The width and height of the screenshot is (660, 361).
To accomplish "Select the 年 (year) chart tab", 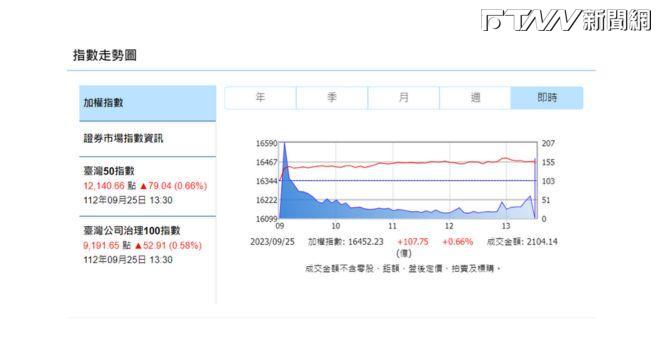I will point(261,98).
